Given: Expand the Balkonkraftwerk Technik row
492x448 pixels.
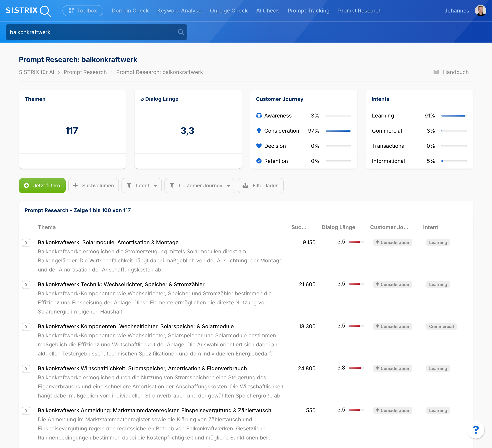Looking at the screenshot, I should pyautogui.click(x=26, y=285).
